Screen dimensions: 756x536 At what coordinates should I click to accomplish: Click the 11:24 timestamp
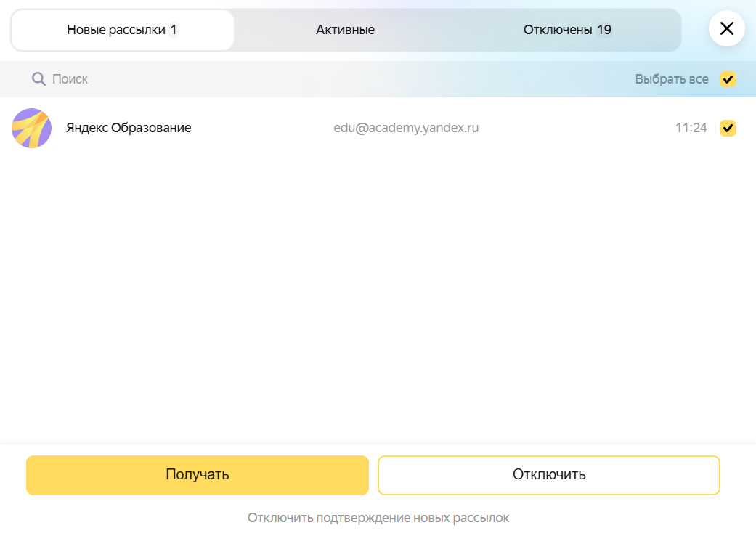pos(691,128)
